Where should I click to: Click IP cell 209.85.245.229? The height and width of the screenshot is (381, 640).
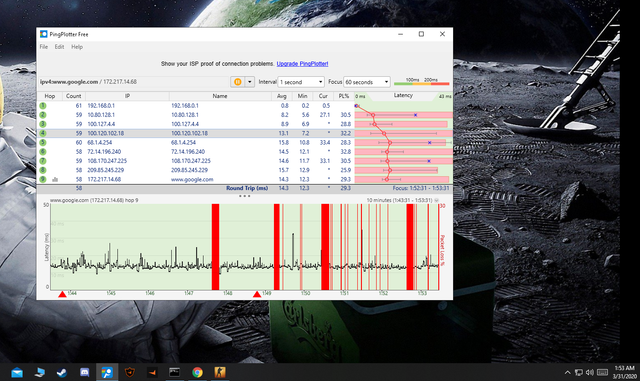point(105,170)
